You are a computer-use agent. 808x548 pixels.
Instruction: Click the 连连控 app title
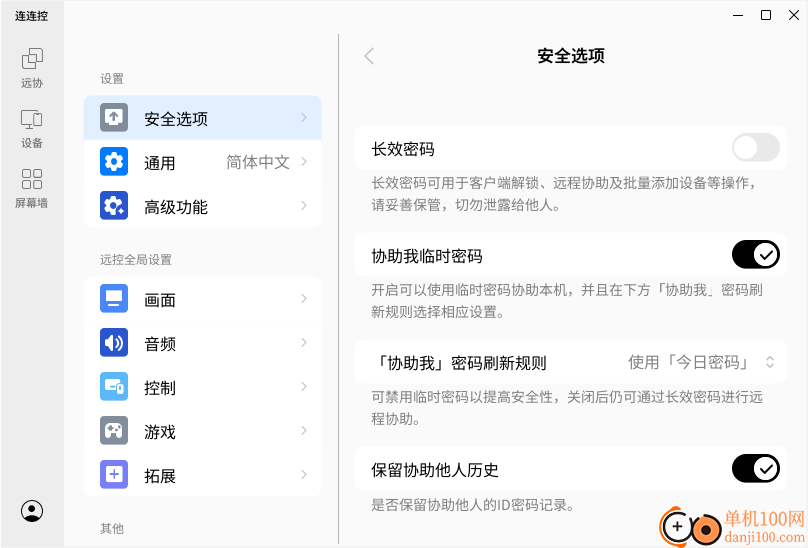click(31, 16)
